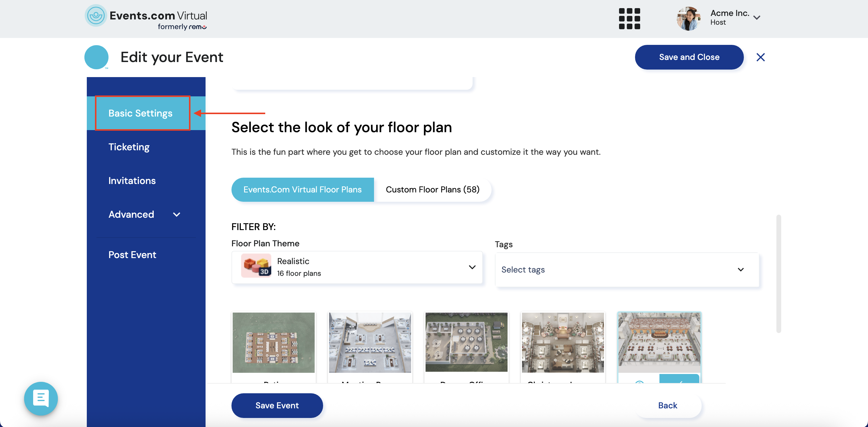Go to Ticketing in the sidebar
The width and height of the screenshot is (868, 427).
click(129, 147)
